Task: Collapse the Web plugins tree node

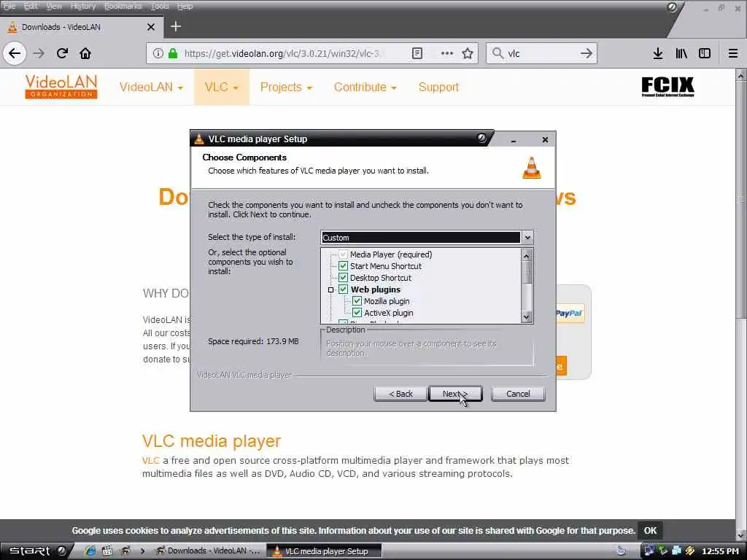Action: coord(330,289)
